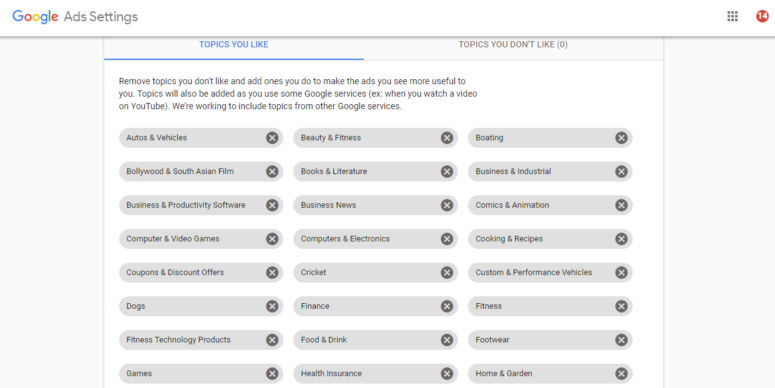Remove the Autos & Vehicles topic
The width and height of the screenshot is (775, 388).
point(272,138)
